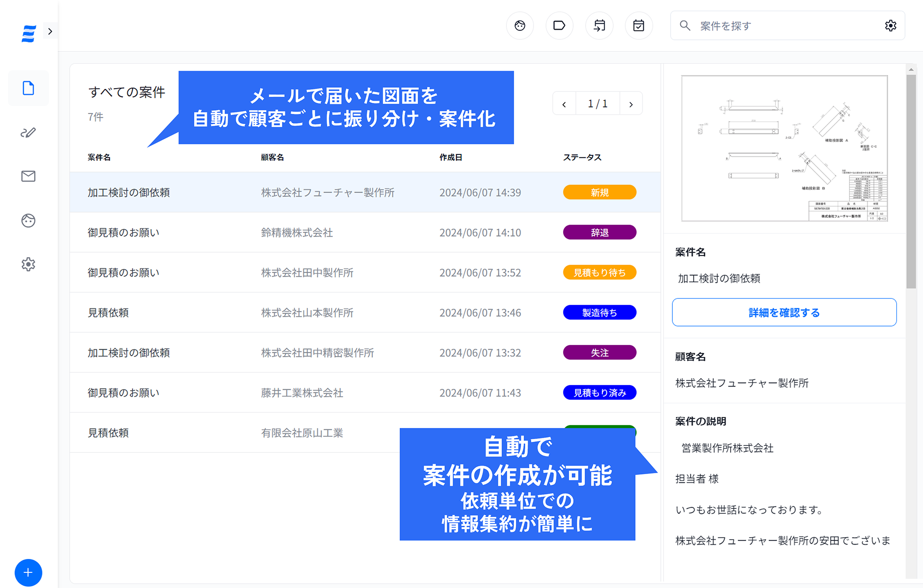This screenshot has width=923, height=588.
Task: Go to next page of cases
Action: (631, 104)
